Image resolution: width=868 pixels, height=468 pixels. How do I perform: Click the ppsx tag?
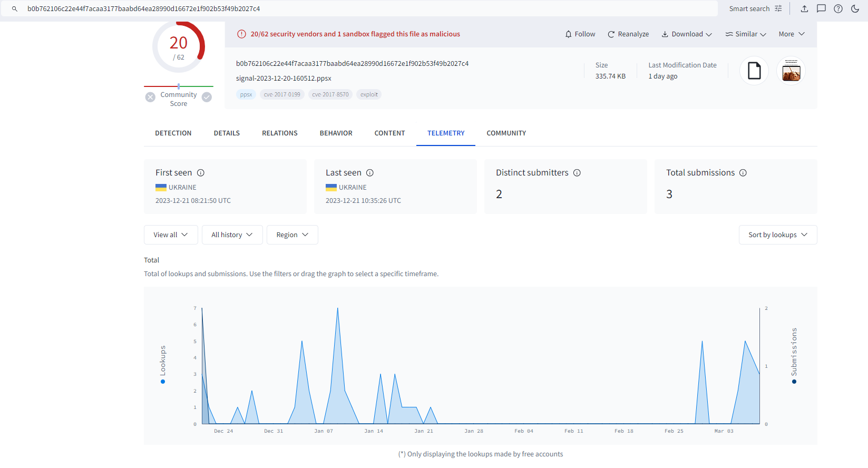point(246,95)
